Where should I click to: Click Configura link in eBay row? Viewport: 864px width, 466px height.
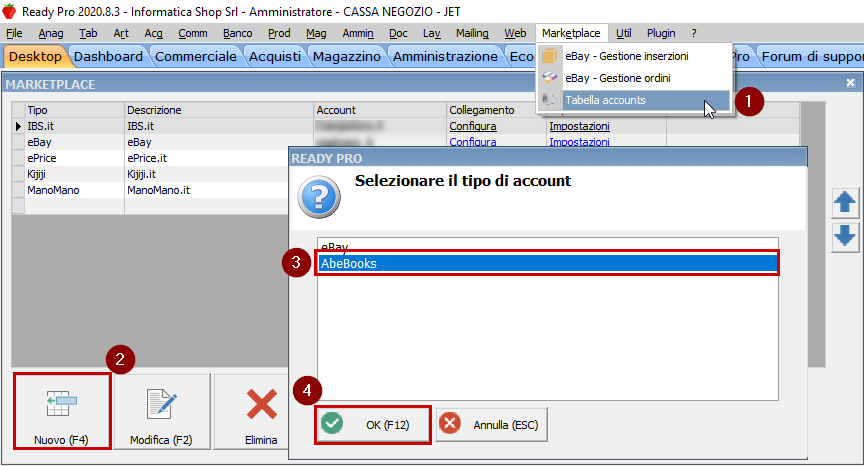[473, 142]
